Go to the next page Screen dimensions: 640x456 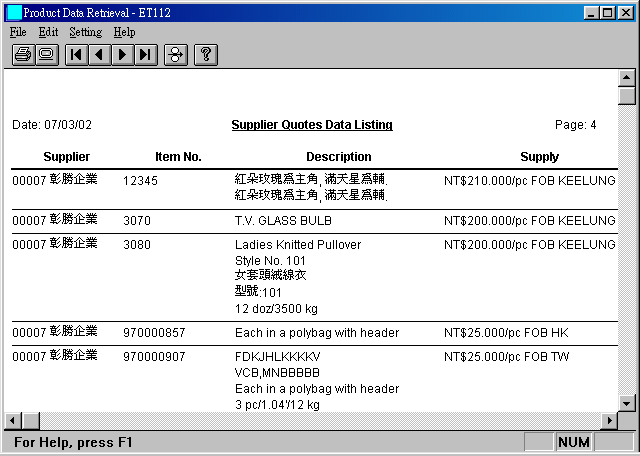point(122,55)
